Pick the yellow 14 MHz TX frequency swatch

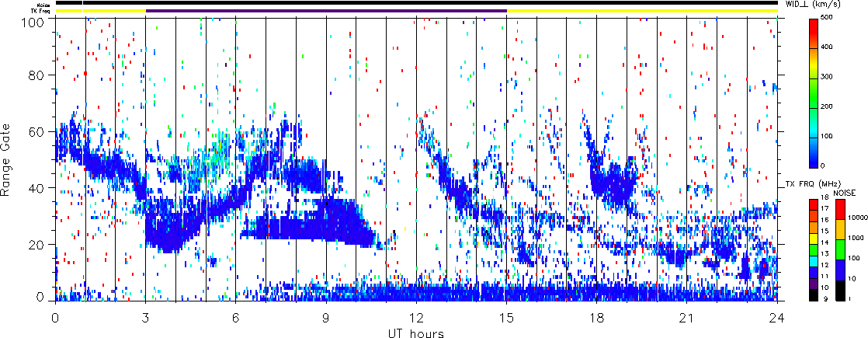click(x=814, y=239)
